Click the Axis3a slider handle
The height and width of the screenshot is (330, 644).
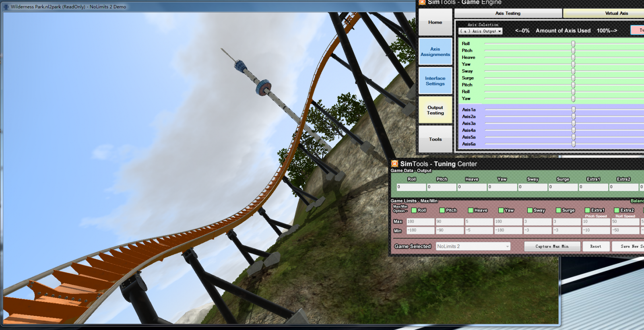(x=574, y=124)
